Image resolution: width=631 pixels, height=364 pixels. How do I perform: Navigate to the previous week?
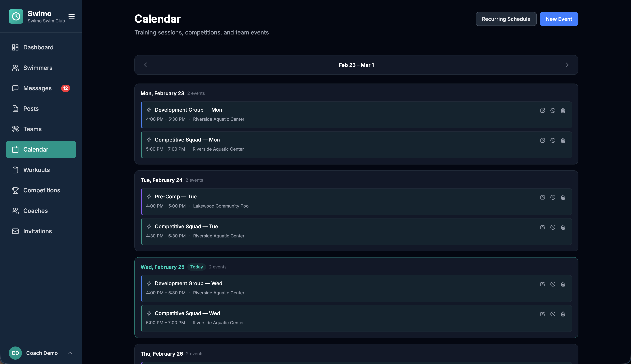[x=145, y=65]
